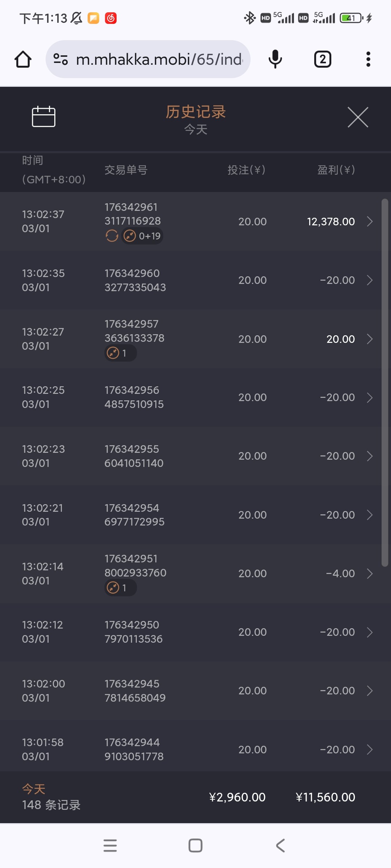Tap the Android home square button

(195, 846)
